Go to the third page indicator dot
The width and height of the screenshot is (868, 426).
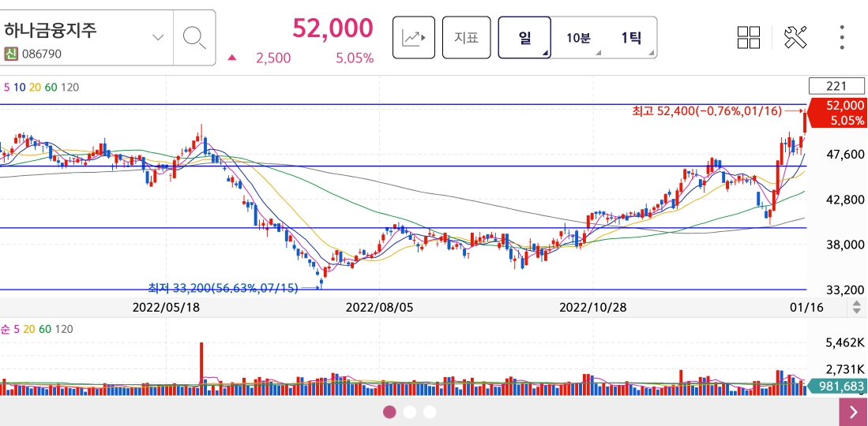(x=430, y=412)
